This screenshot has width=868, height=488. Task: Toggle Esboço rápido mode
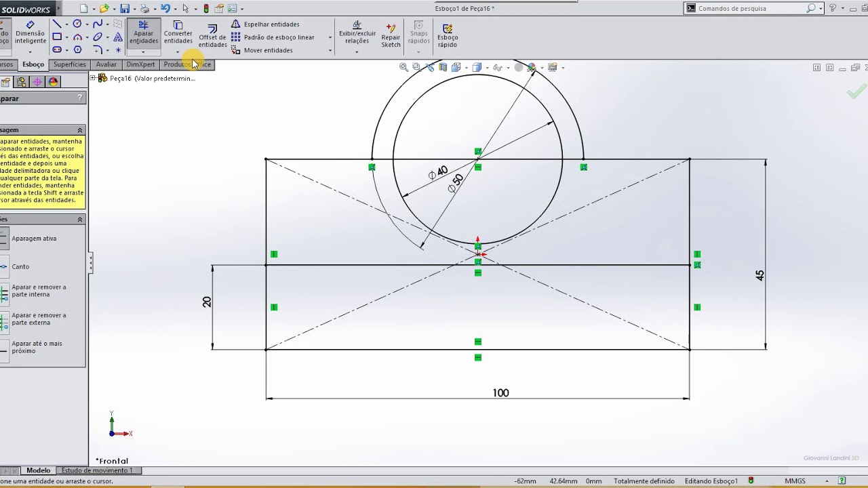(448, 37)
